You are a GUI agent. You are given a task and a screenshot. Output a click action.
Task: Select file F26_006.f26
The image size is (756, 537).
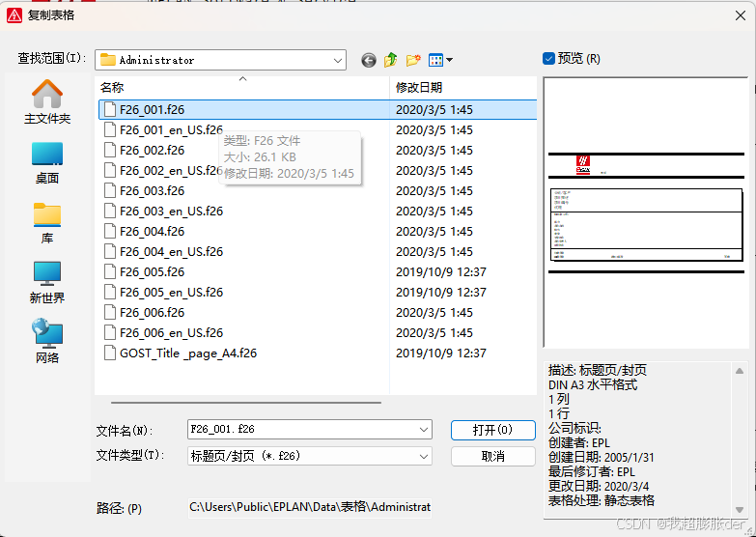(152, 312)
